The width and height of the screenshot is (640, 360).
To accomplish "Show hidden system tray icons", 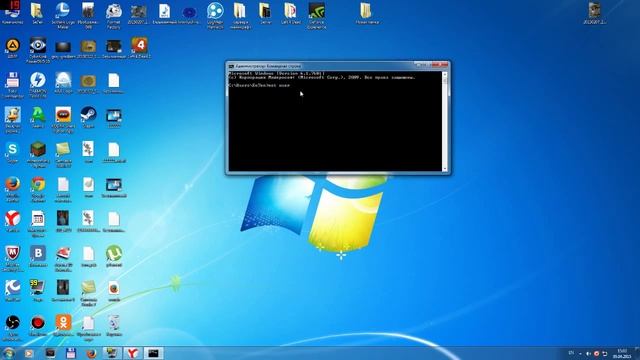I will tap(580, 353).
